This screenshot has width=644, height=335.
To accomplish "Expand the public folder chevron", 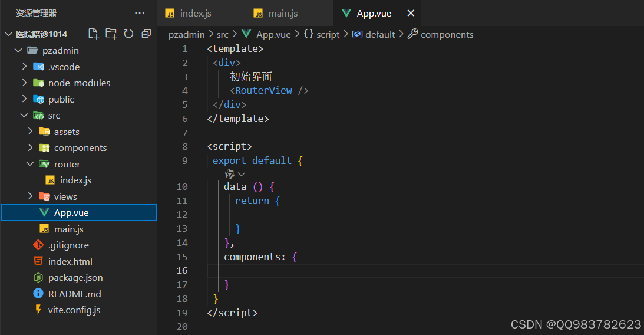I will click(x=24, y=98).
